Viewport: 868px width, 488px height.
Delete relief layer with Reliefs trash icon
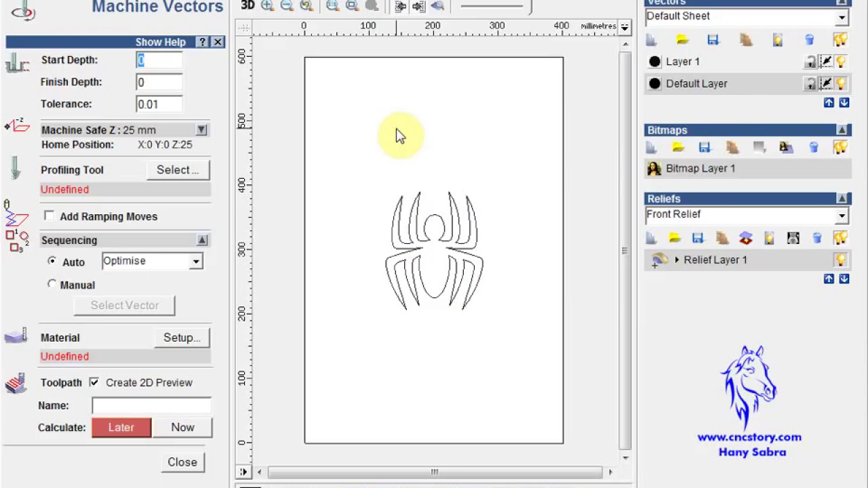817,238
